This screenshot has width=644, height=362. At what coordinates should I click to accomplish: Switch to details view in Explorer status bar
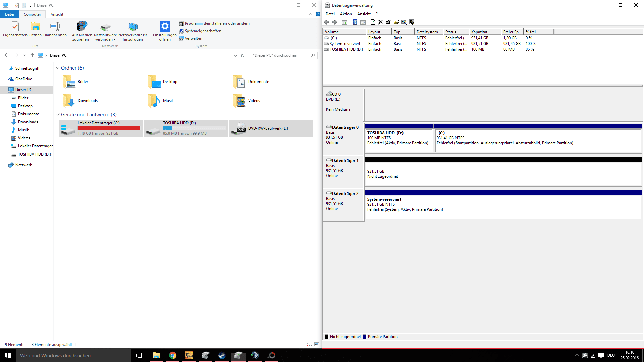pyautogui.click(x=309, y=344)
